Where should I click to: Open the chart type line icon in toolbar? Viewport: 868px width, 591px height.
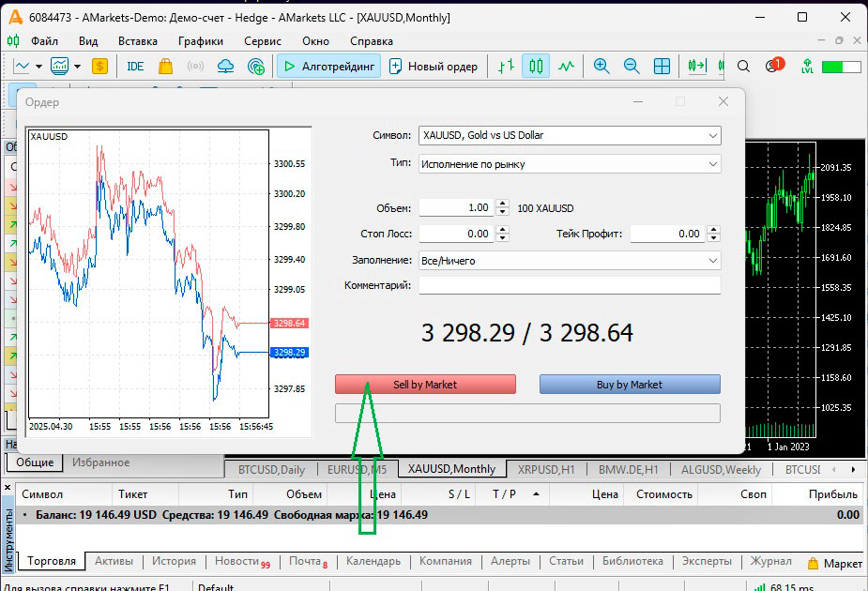22,67
